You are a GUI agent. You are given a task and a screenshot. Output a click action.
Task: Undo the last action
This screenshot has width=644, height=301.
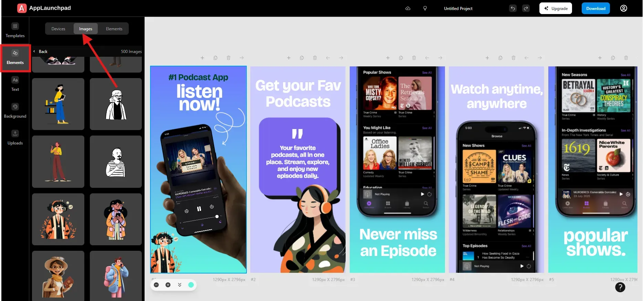(x=513, y=8)
